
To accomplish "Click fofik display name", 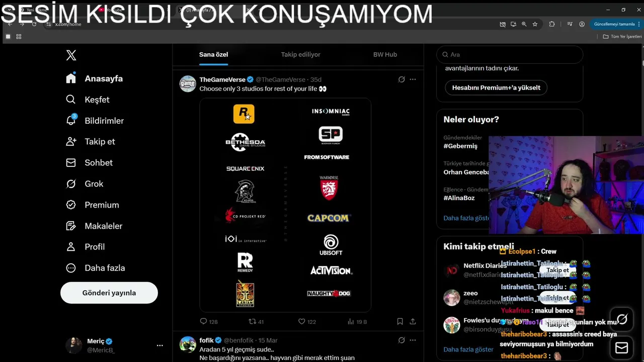I will tap(206, 340).
